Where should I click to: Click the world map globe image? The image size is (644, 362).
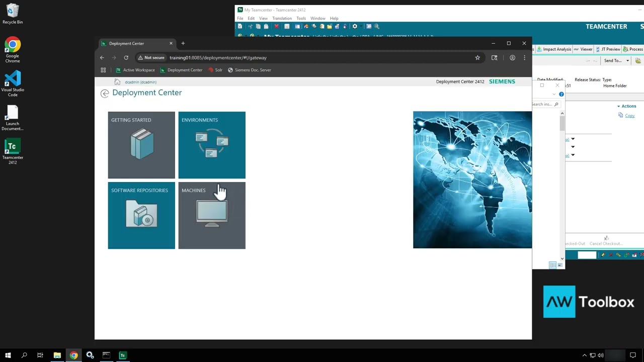click(x=472, y=180)
